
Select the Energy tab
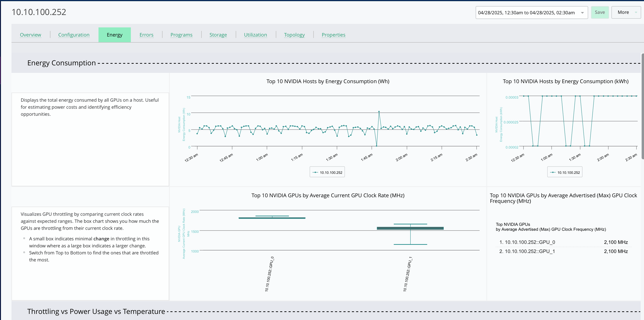click(x=114, y=35)
